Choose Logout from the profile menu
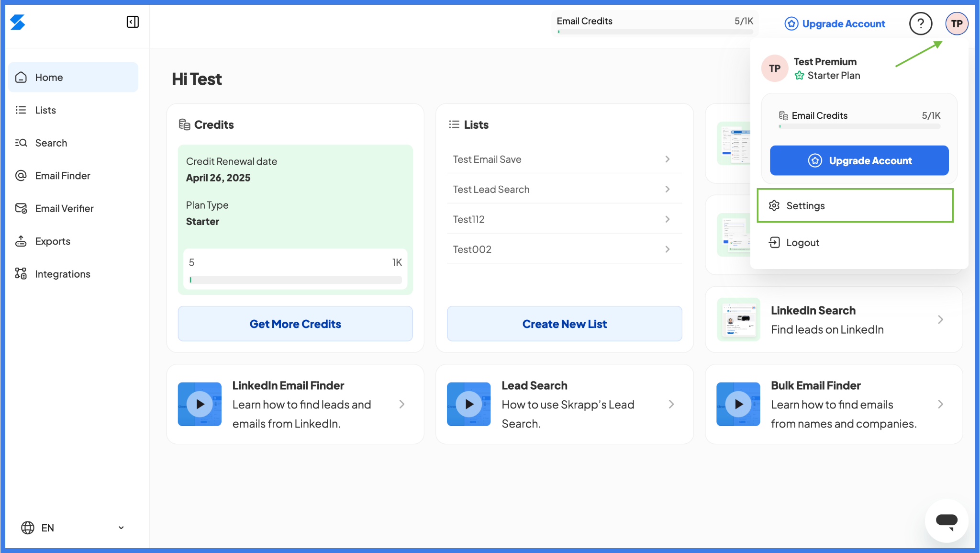Image resolution: width=980 pixels, height=553 pixels. tap(802, 243)
